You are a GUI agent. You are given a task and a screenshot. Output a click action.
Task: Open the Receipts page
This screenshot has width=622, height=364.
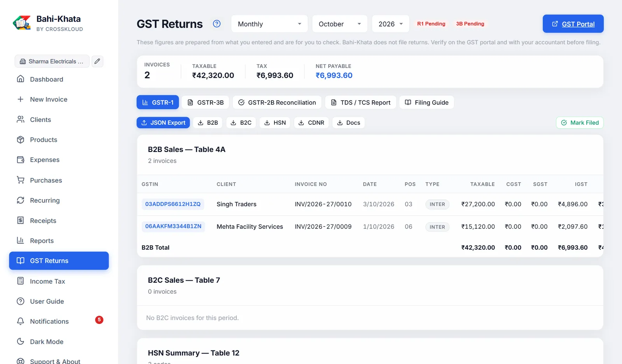pyautogui.click(x=59, y=221)
